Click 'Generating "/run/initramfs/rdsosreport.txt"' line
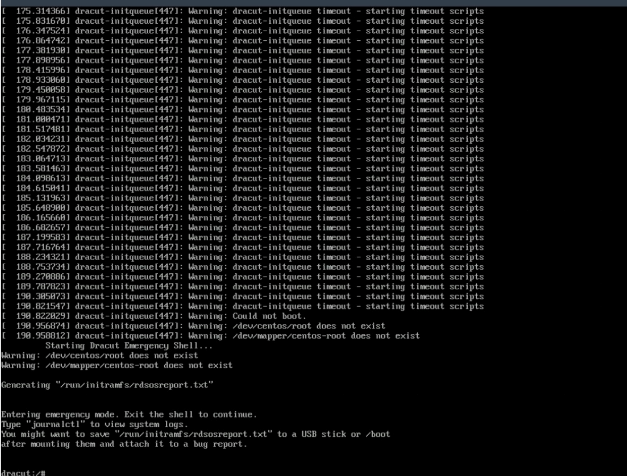The image size is (627, 476). [107, 385]
